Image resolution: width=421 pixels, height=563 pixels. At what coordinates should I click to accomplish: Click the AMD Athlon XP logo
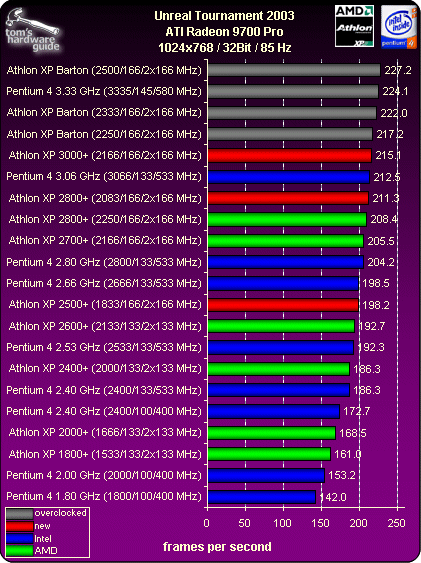(x=354, y=26)
